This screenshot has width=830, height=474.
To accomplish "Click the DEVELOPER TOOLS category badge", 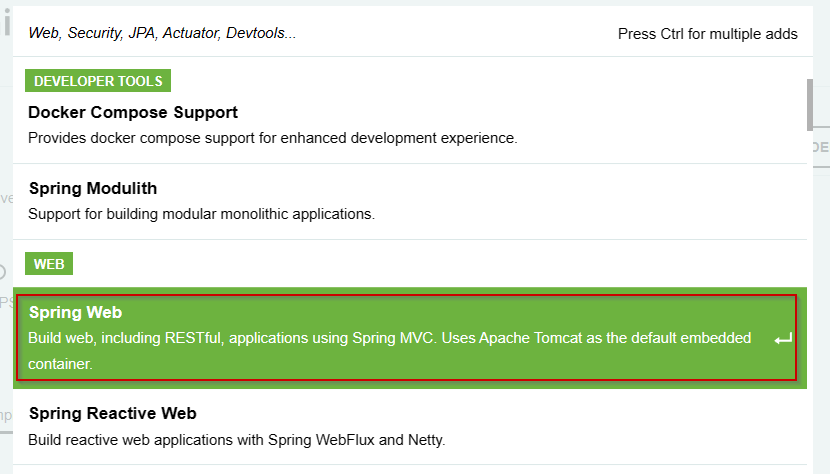I will pyautogui.click(x=98, y=81).
